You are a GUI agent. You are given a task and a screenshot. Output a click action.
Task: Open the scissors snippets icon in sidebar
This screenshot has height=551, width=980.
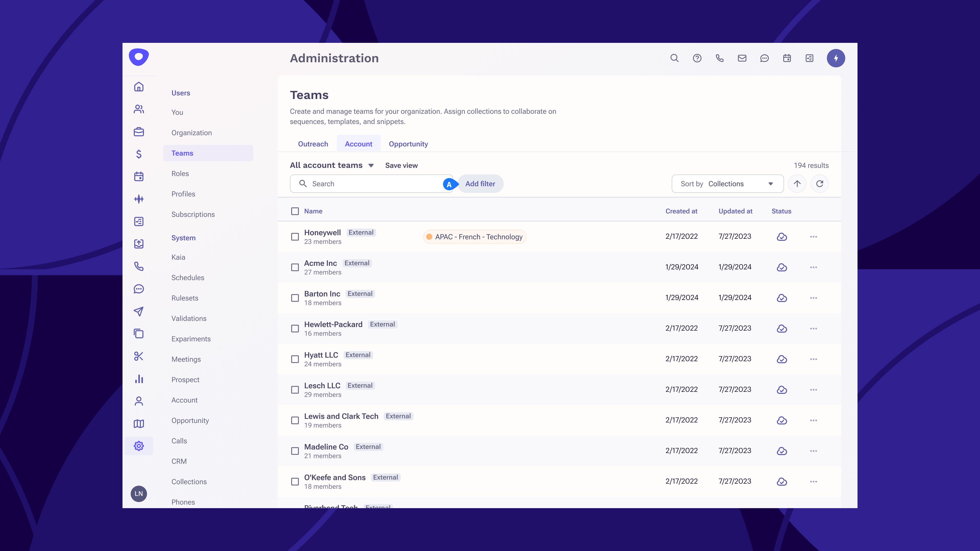coord(139,356)
